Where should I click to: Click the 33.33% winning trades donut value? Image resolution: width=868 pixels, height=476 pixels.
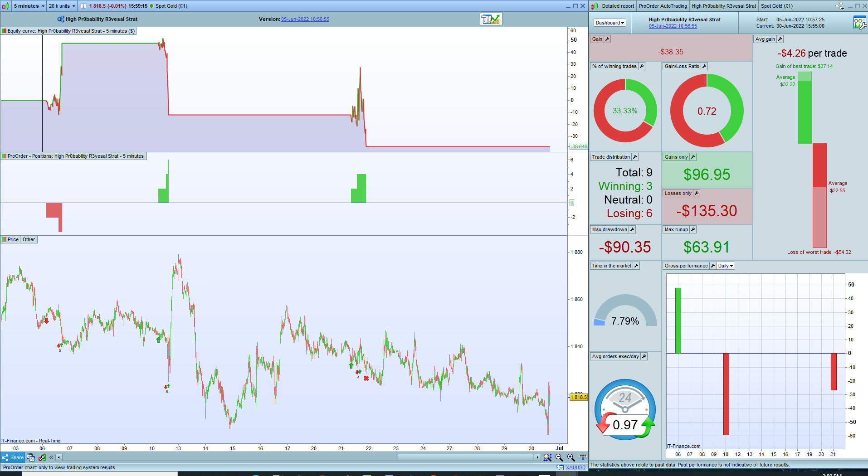click(625, 111)
